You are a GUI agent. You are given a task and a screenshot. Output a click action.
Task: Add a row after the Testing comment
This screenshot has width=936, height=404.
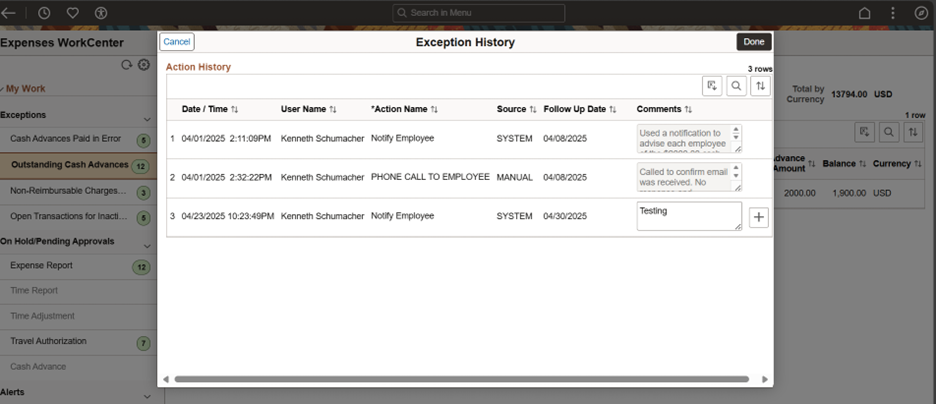coord(759,217)
